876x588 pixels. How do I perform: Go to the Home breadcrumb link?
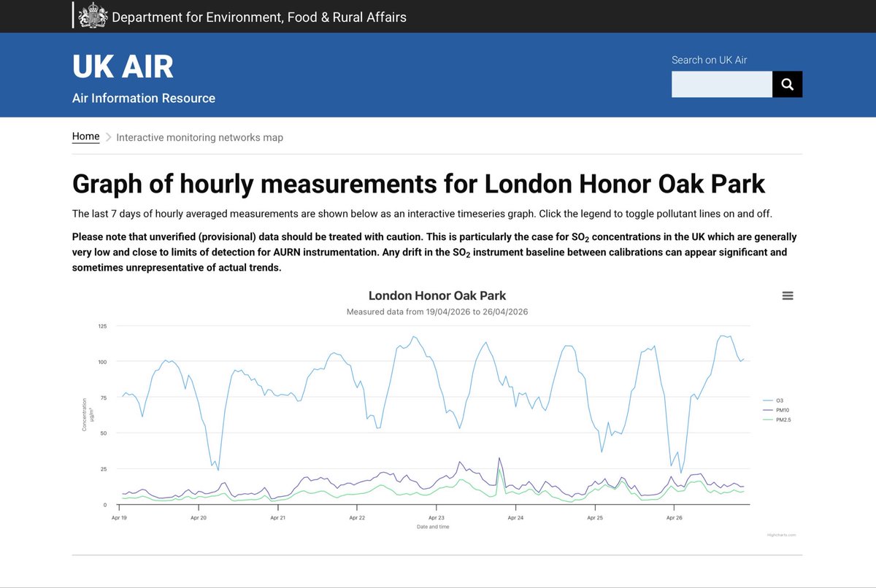click(x=86, y=136)
